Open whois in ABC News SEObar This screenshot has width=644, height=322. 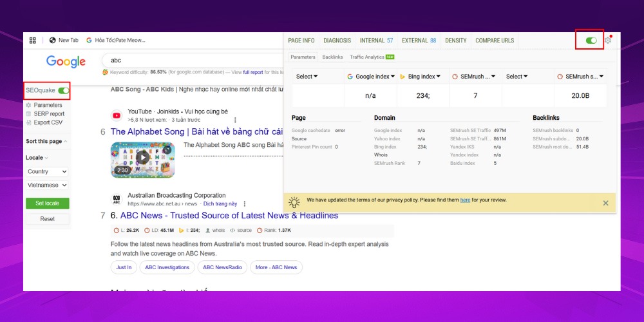pyautogui.click(x=215, y=231)
